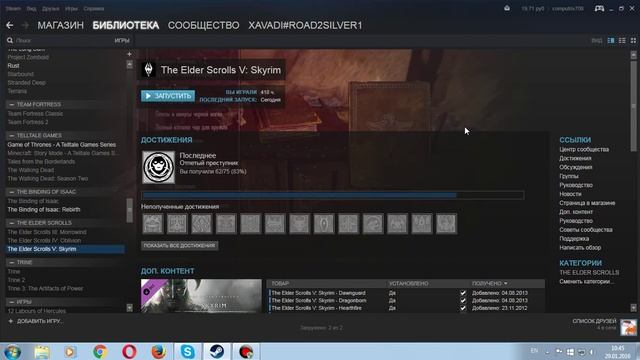Click the sidebar scroll down arrow
Screen dimensions: 640x360
pos(129,308)
